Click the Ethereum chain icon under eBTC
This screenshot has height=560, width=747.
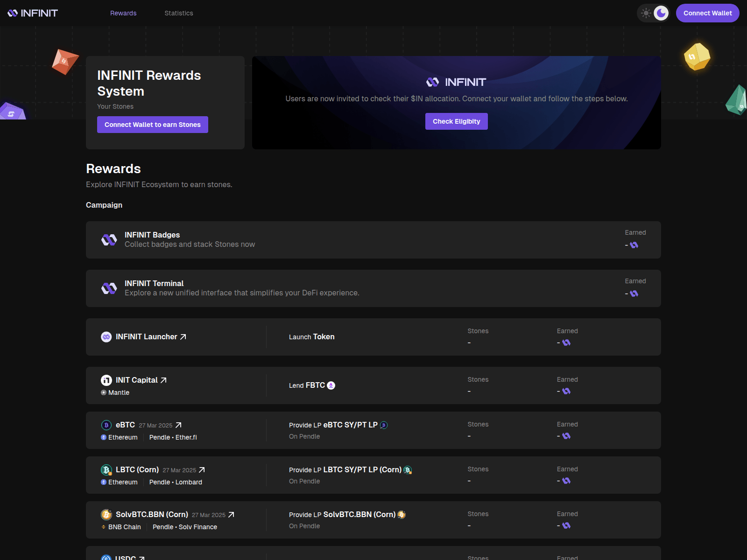tap(104, 437)
